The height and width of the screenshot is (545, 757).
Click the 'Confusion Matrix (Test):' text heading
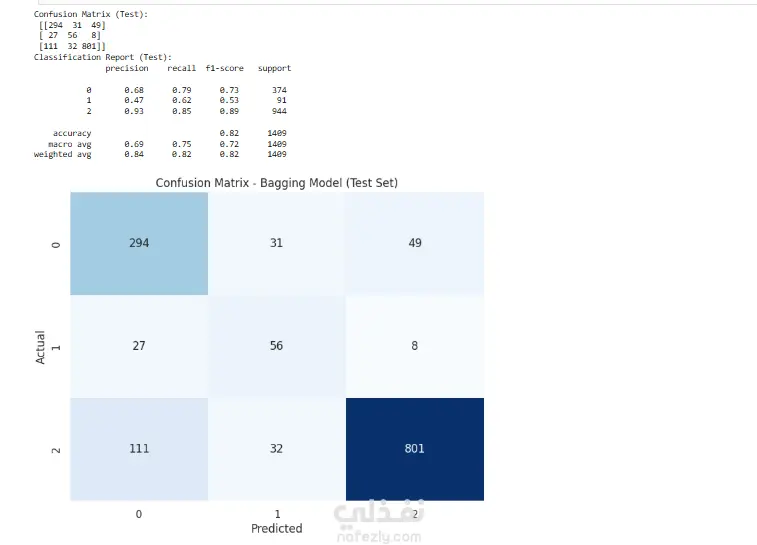click(91, 14)
